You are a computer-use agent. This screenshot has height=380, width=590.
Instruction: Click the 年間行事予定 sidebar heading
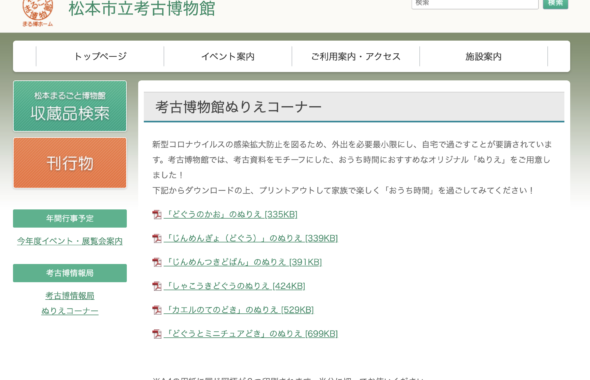click(70, 219)
